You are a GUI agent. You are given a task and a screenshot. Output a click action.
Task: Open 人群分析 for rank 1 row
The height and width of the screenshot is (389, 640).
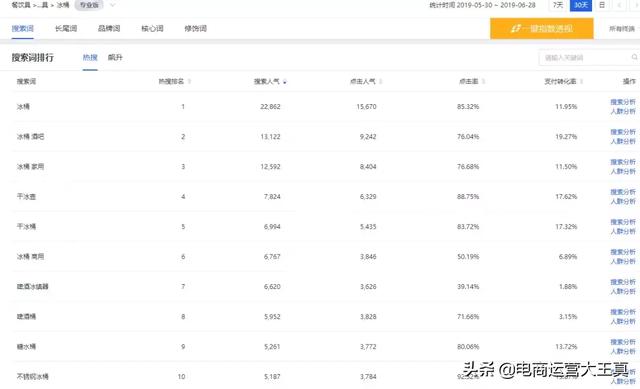point(623,111)
